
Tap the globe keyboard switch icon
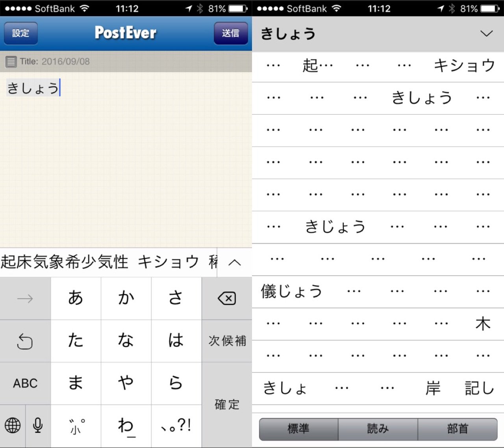click(13, 426)
